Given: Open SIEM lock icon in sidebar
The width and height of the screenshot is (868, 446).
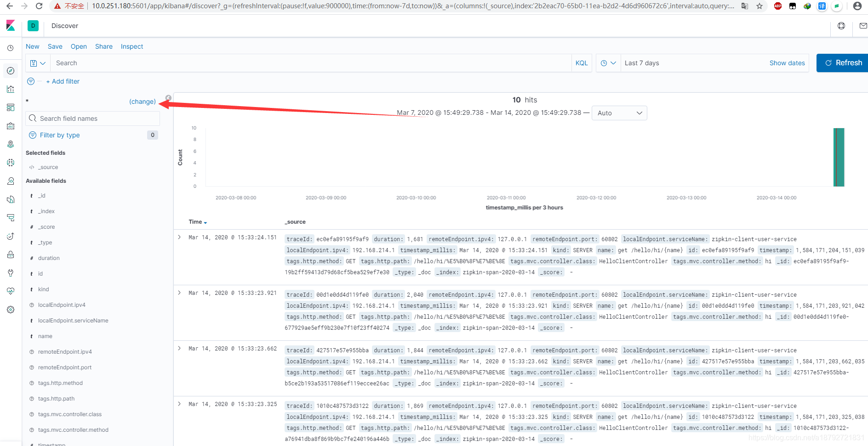Looking at the screenshot, I should tap(11, 254).
